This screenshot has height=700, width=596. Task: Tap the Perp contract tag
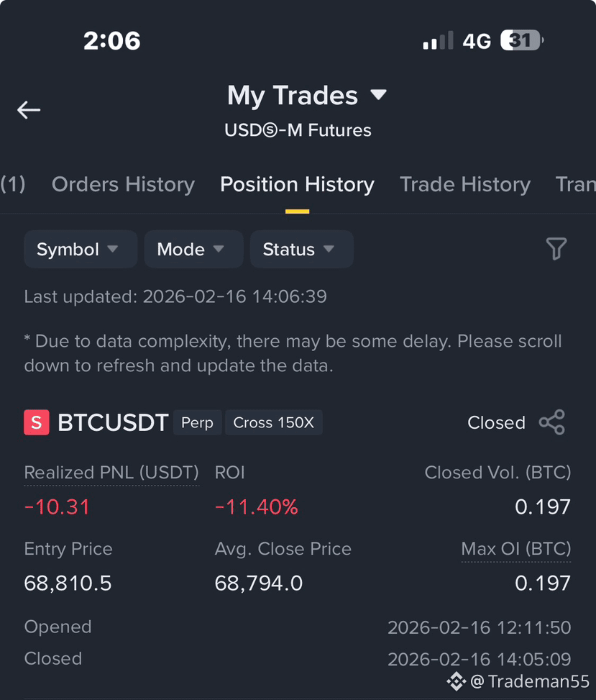coord(197,422)
